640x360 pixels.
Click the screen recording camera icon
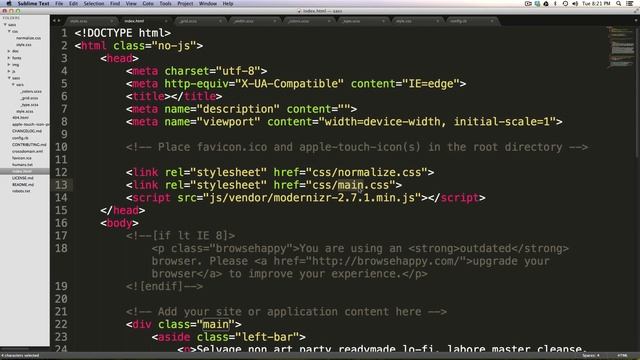click(x=528, y=3)
